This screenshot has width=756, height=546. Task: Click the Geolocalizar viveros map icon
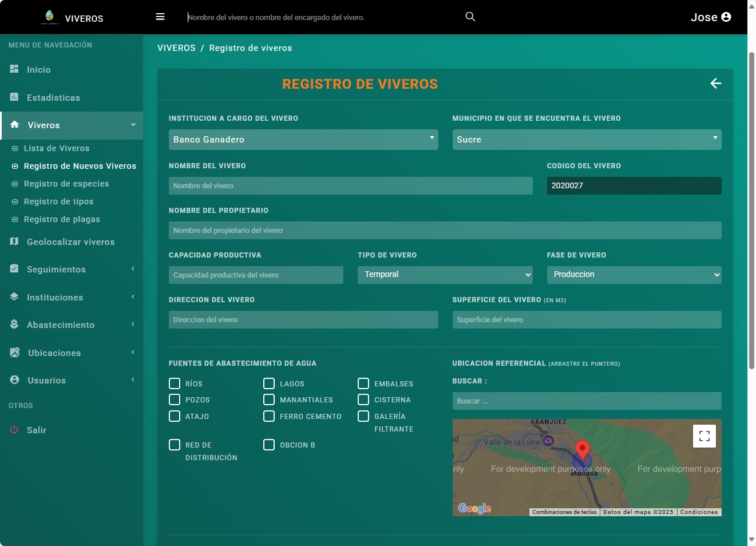tap(14, 242)
